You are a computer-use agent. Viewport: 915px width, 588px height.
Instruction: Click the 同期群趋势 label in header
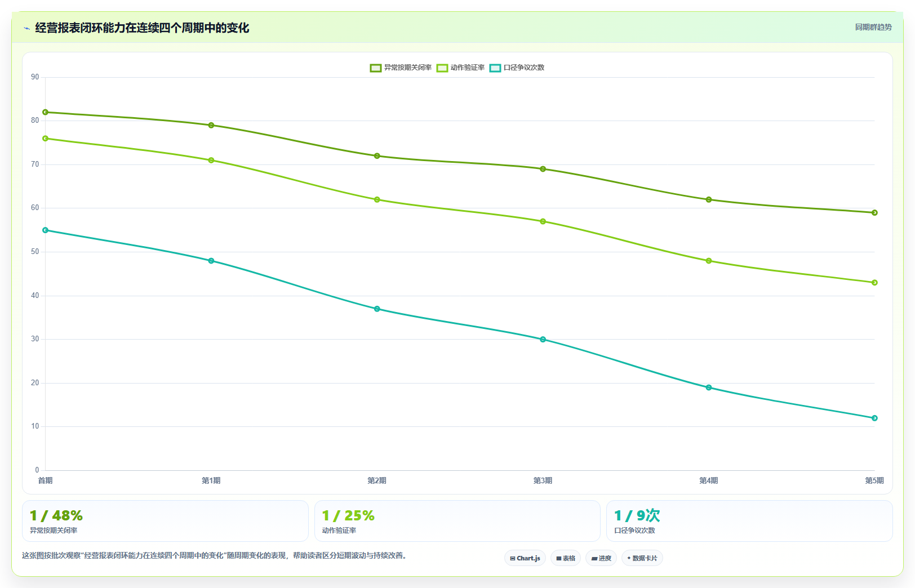click(873, 27)
